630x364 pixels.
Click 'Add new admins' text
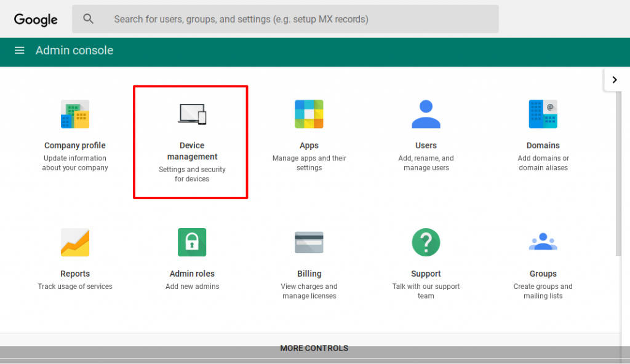pyautogui.click(x=192, y=287)
